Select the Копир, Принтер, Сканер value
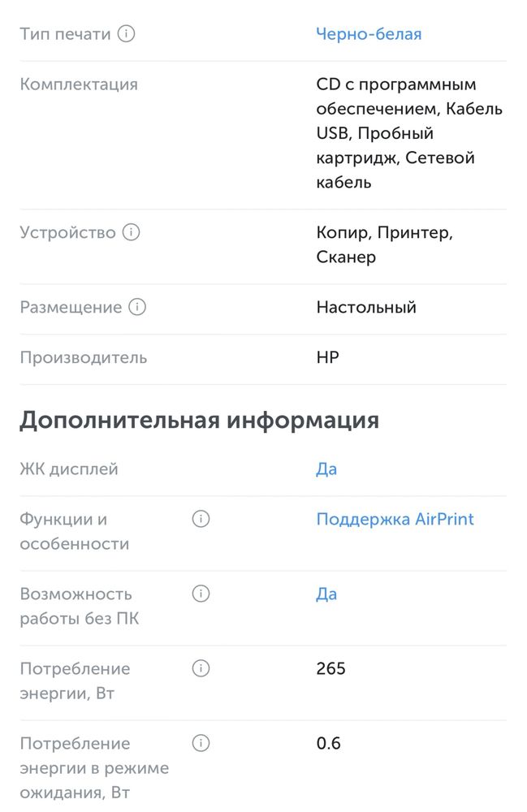The width and height of the screenshot is (527, 812). point(385,244)
